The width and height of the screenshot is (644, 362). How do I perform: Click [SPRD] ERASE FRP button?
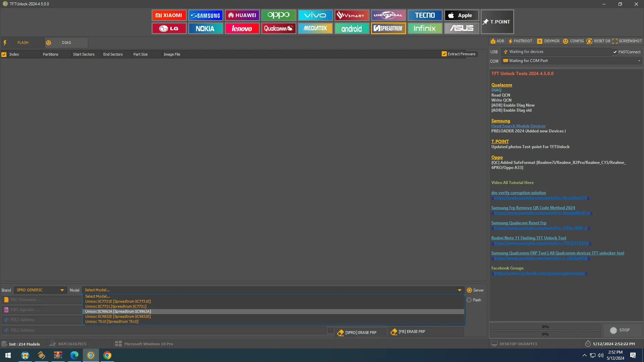361,333
